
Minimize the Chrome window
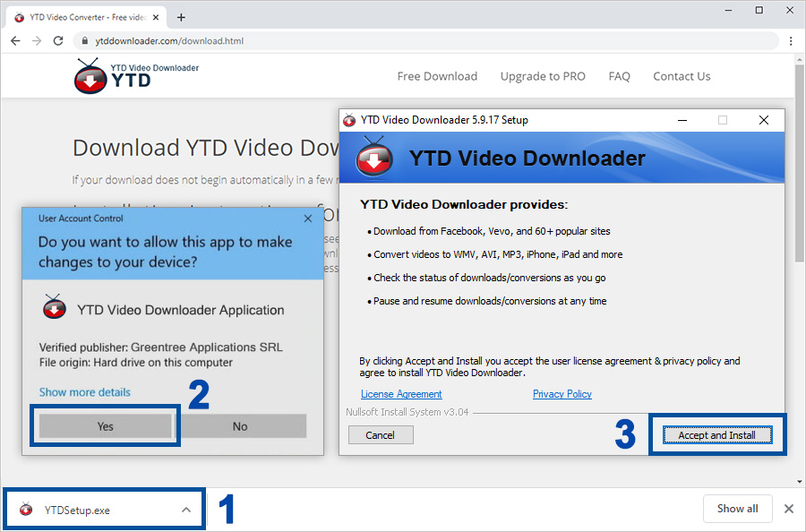pos(728,10)
